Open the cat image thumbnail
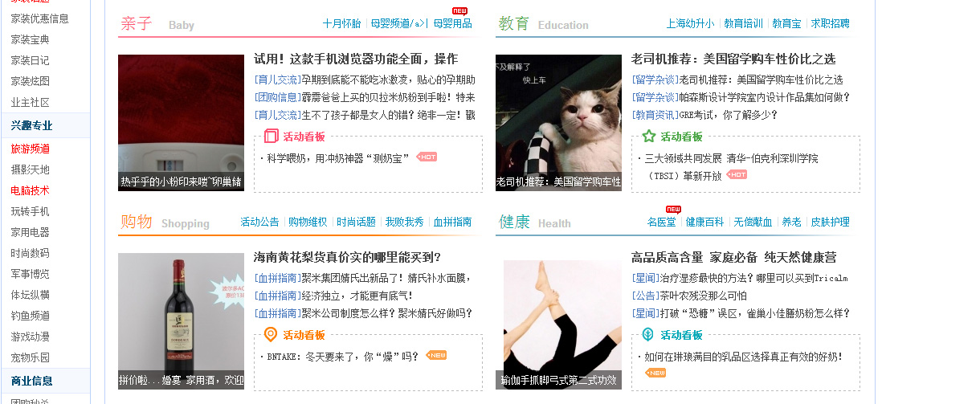The image size is (980, 404). pyautogui.click(x=558, y=123)
